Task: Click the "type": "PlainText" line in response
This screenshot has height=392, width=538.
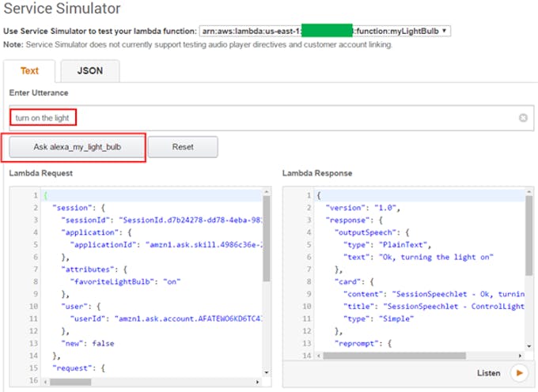Action: click(x=388, y=245)
